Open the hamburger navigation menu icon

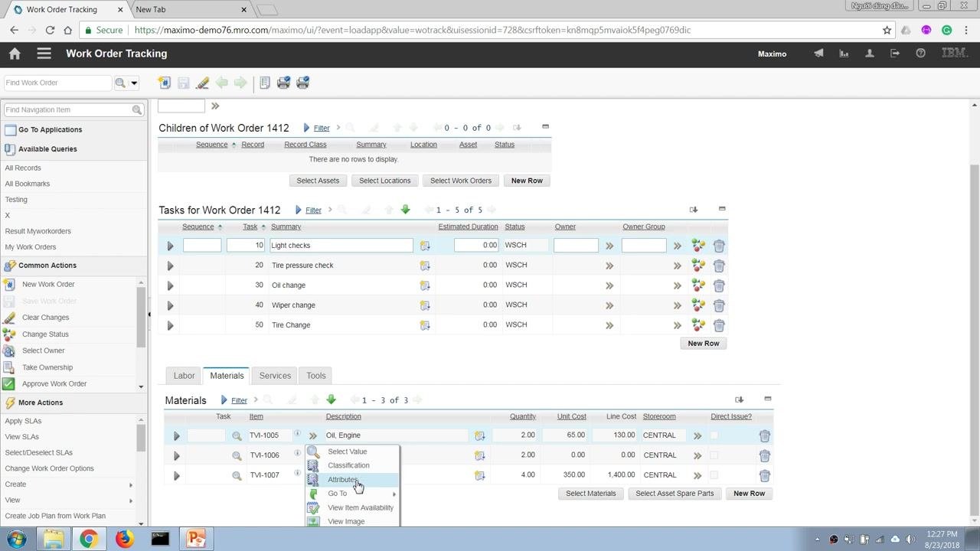44,54
